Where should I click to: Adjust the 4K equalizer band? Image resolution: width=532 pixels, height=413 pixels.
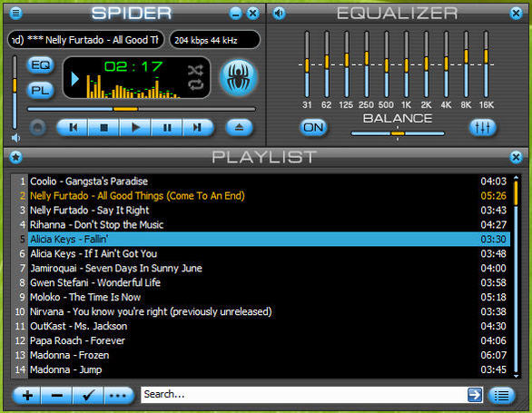(x=446, y=64)
